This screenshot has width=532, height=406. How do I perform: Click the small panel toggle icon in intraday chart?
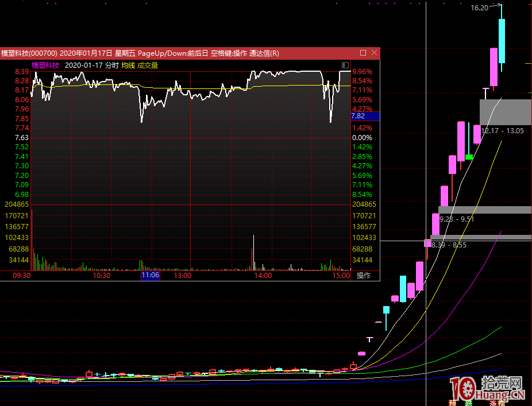(x=345, y=65)
